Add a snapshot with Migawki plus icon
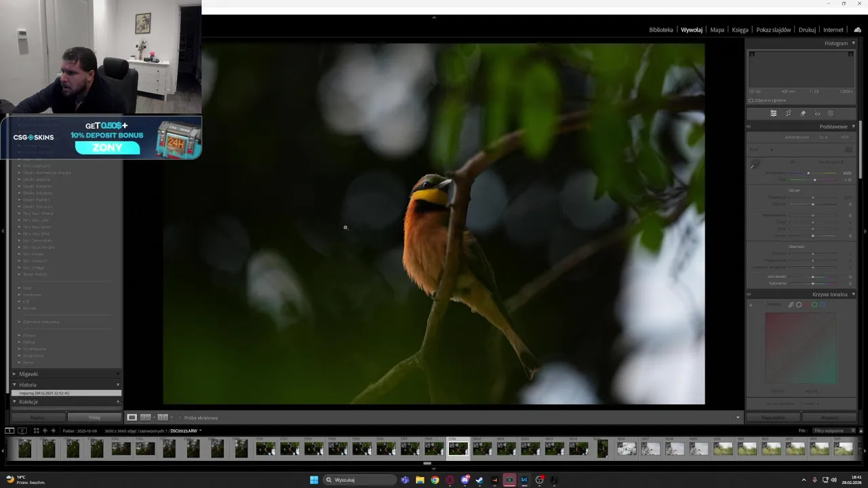This screenshot has width=868, height=488. [x=117, y=374]
